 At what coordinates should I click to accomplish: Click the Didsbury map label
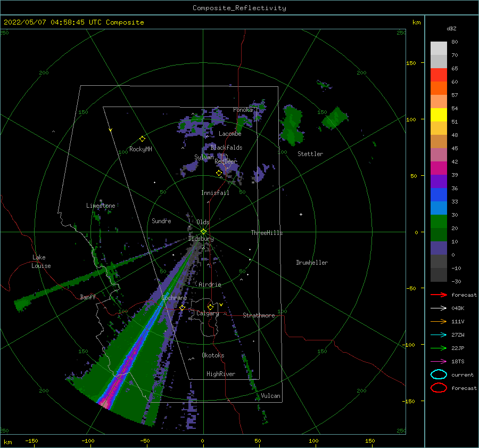(x=201, y=239)
